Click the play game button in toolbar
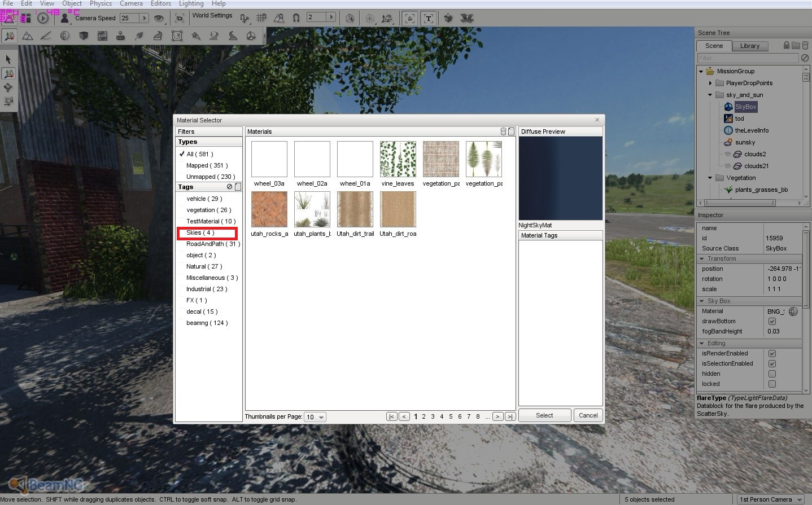 tap(43, 18)
